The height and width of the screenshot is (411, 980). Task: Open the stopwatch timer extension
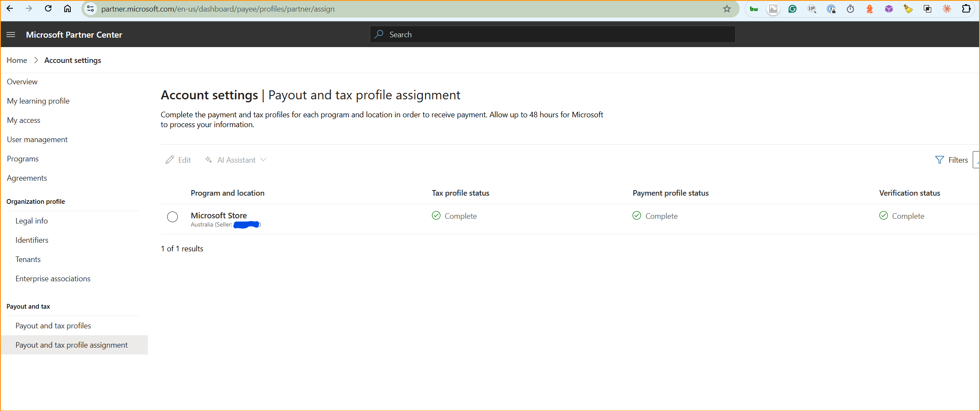pyautogui.click(x=850, y=9)
